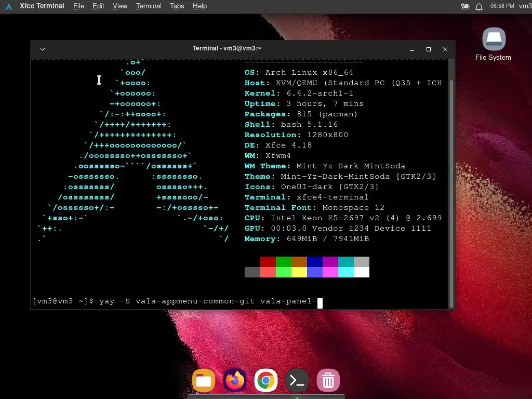532x399 pixels.
Task: Click the dark blue color block
Action: click(315, 262)
